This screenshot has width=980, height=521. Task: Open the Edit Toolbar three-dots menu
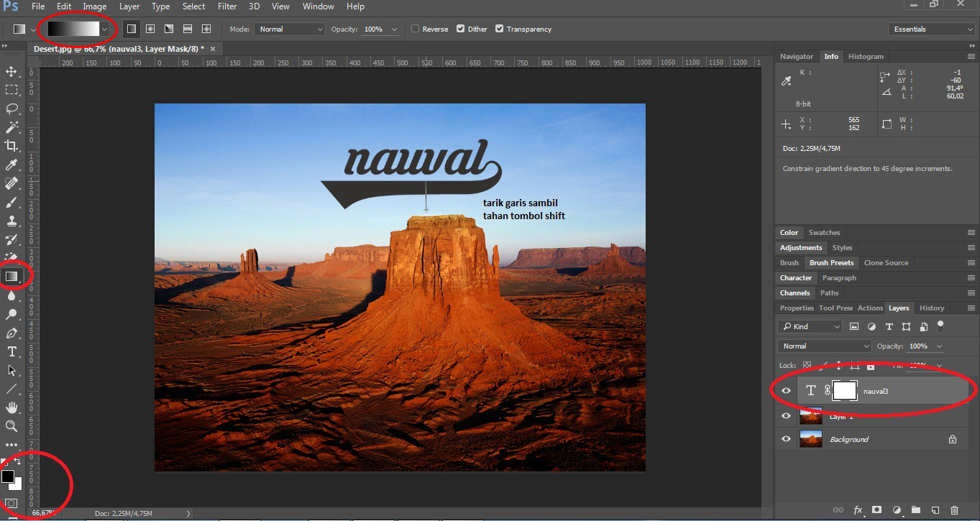(x=12, y=446)
